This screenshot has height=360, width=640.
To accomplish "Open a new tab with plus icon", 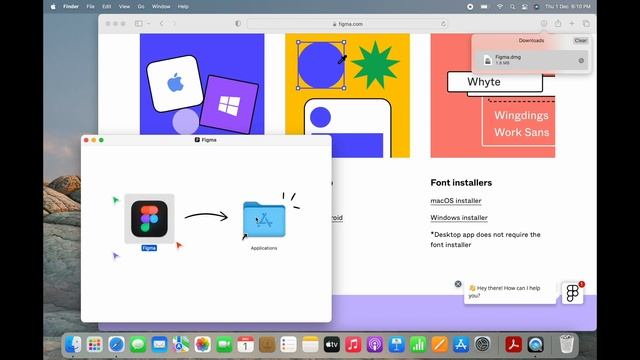I will (572, 24).
